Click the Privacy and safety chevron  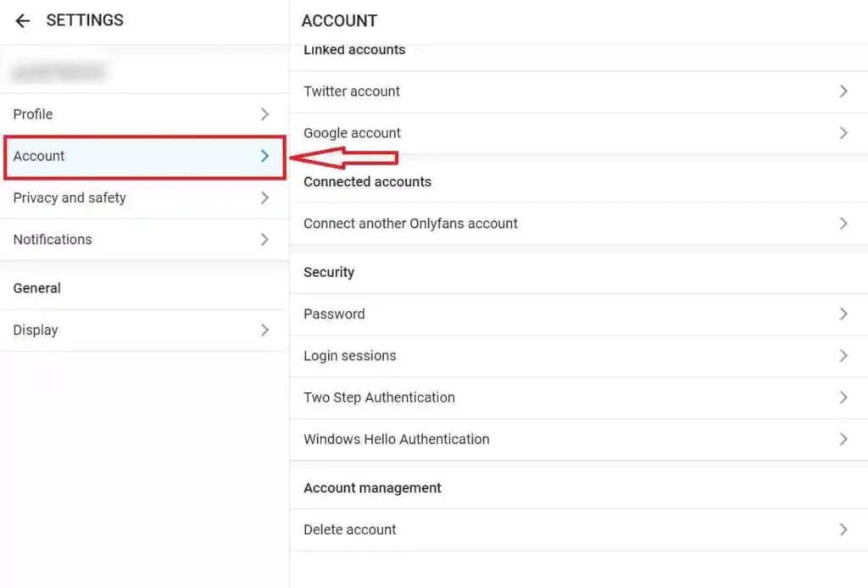pyautogui.click(x=264, y=198)
